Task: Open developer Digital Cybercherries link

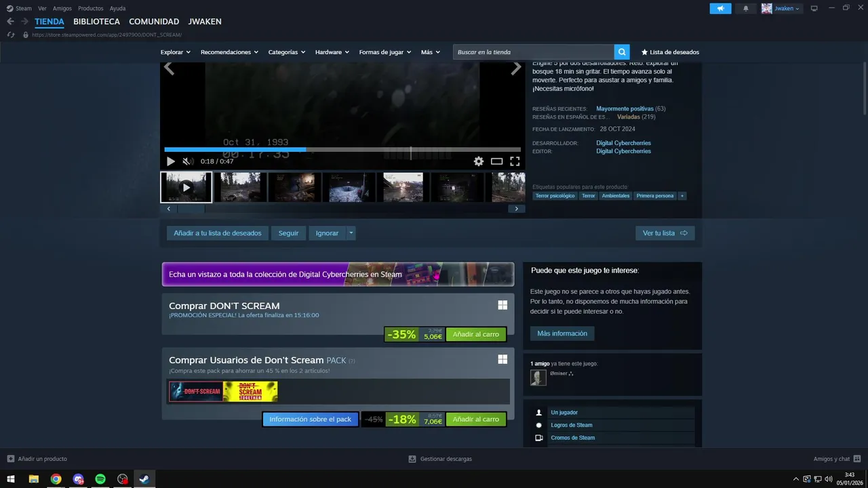Action: 623,143
